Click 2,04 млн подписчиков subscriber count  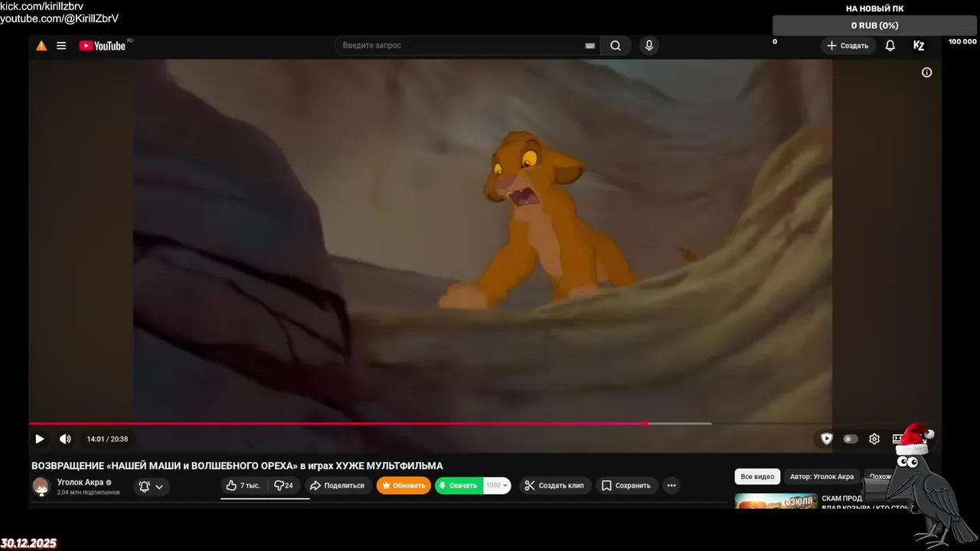(88, 493)
